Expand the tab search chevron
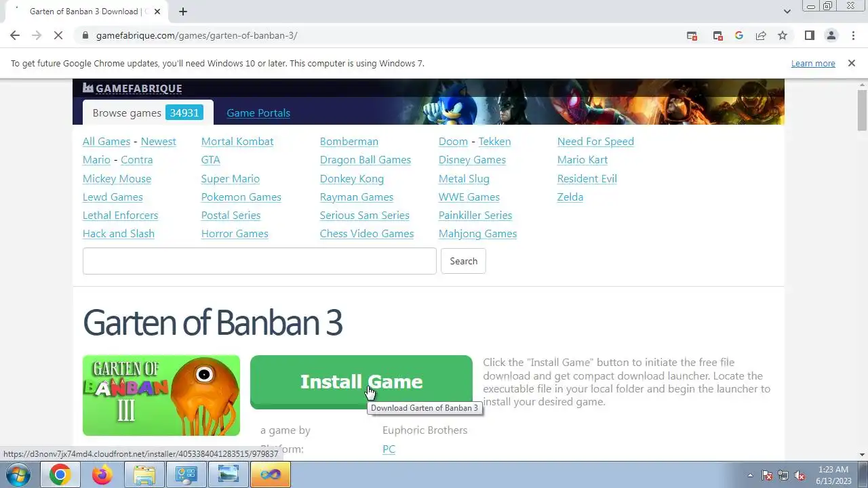Viewport: 868px width, 488px height. [787, 12]
